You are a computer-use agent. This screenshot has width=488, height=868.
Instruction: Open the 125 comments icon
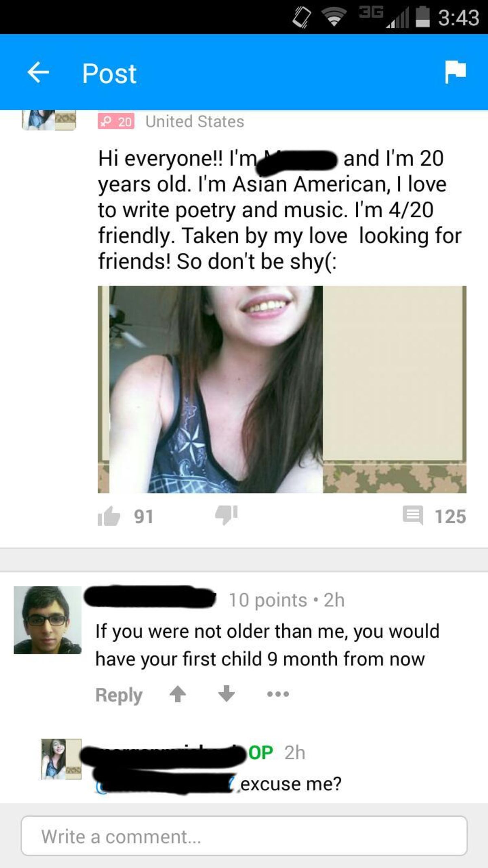point(413,515)
